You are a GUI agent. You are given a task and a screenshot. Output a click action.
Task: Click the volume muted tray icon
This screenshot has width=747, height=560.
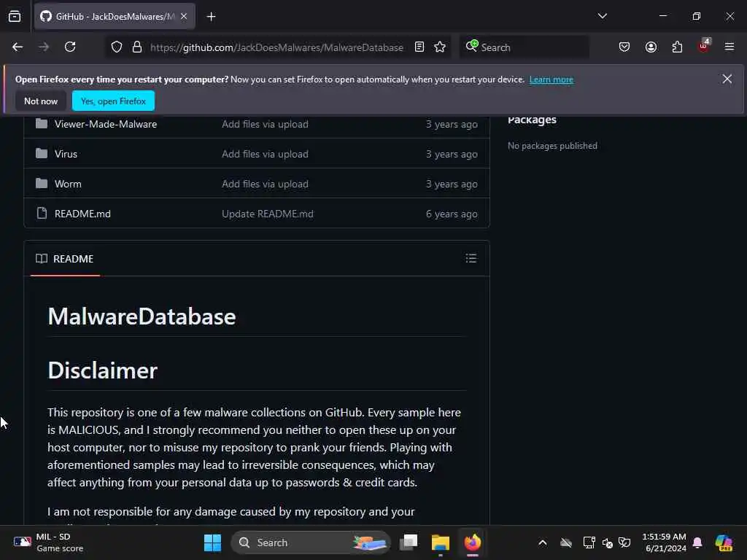608,542
